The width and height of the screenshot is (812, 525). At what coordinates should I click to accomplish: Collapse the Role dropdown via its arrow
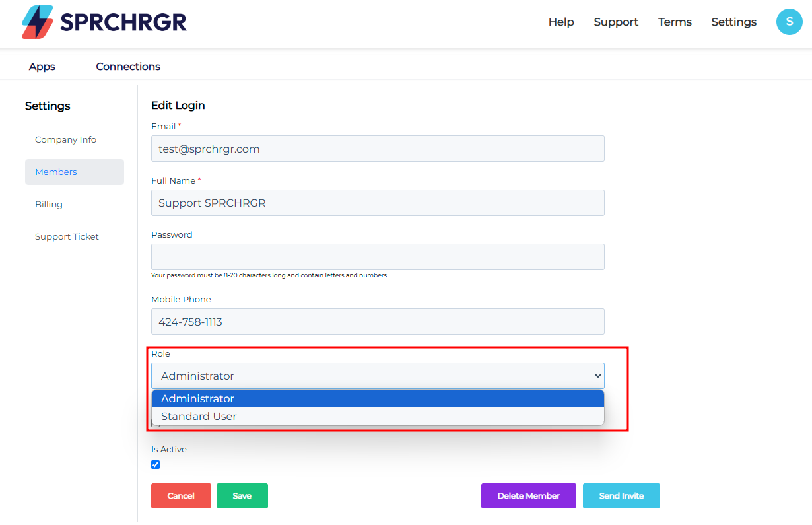pos(597,376)
